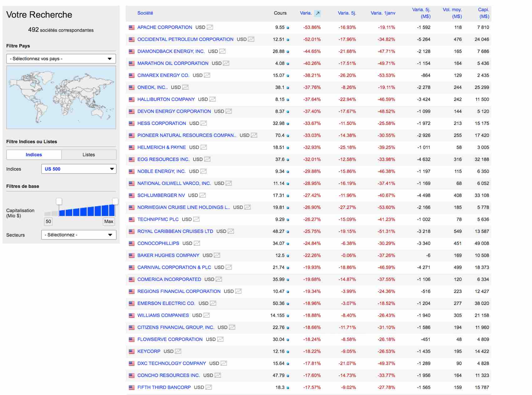Click the -53.86% variation value
This screenshot has height=395, width=532.
(312, 27)
